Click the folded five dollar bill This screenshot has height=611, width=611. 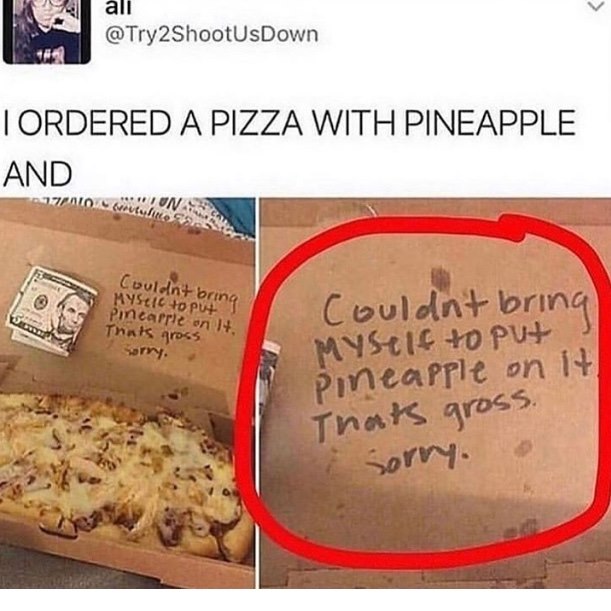pyautogui.click(x=51, y=310)
